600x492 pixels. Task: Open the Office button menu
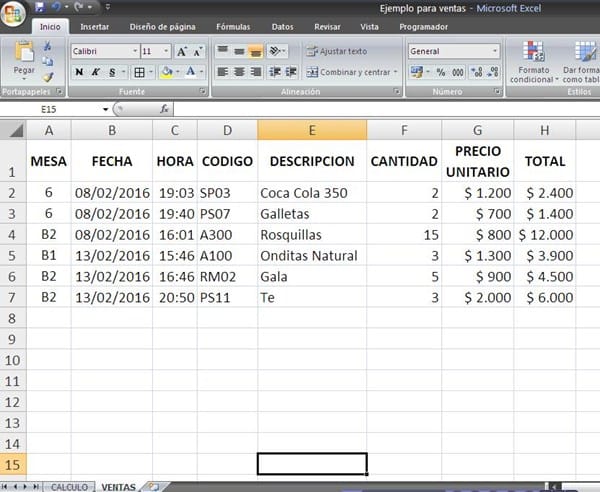click(x=13, y=13)
